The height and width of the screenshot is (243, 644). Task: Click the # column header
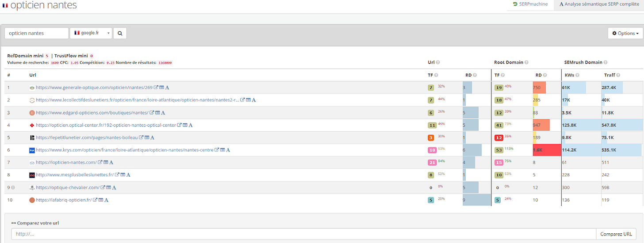coord(9,75)
